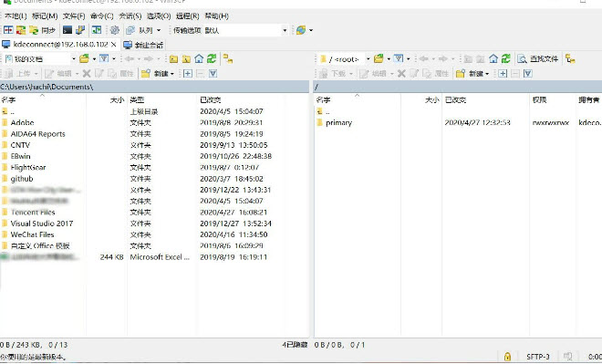Expand local 新建 dropdown arrow
This screenshot has width=602, height=364.
point(172,73)
